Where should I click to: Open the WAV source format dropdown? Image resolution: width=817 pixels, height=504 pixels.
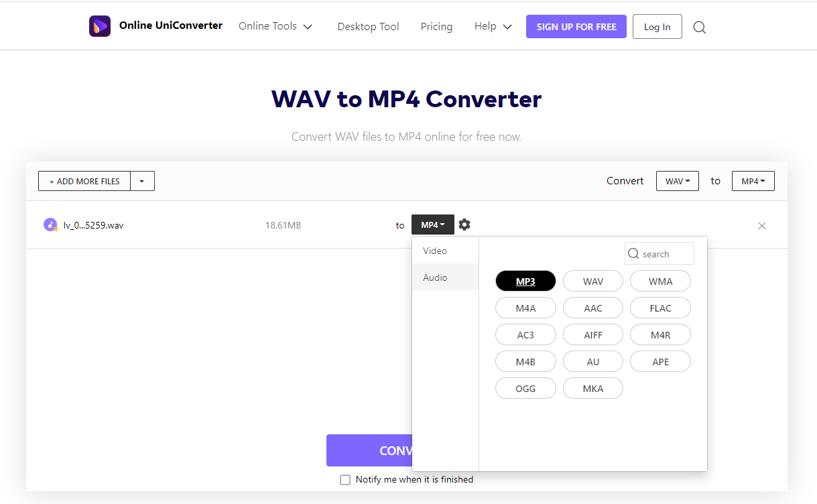click(678, 181)
